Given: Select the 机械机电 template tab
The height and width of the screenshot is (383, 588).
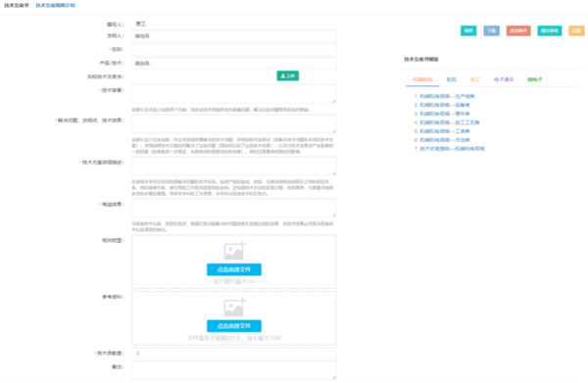Looking at the screenshot, I should [422, 79].
